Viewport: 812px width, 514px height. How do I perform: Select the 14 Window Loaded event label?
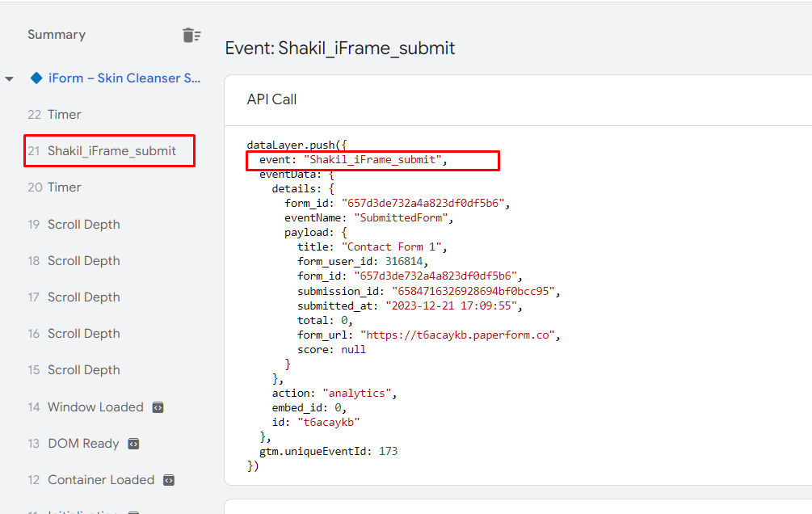pos(95,407)
